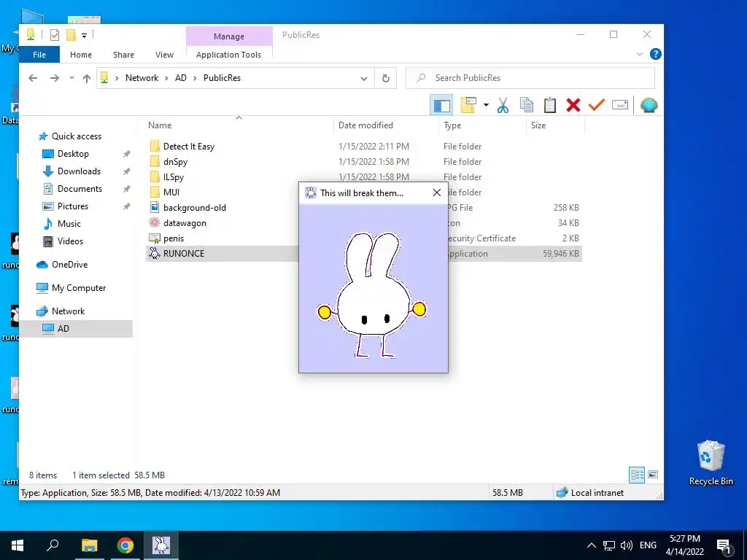Click the envelope email icon in toolbar

pos(620,105)
